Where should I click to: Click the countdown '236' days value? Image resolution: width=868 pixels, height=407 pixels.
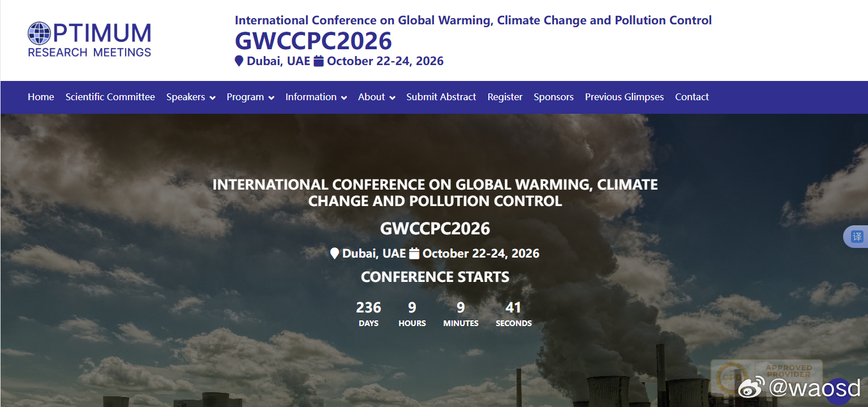(368, 307)
